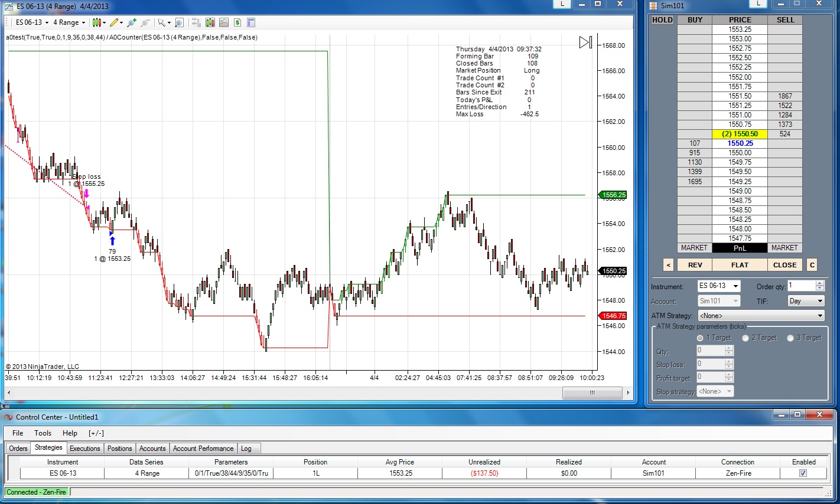Select the 1 Target radio button

point(700,338)
